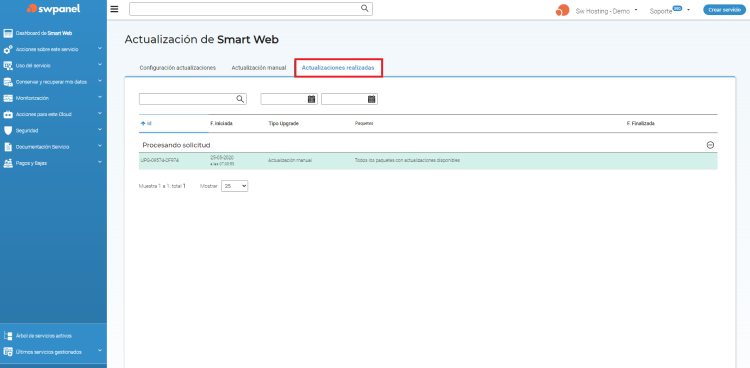This screenshot has height=368, width=750.
Task: Focus the top global search field
Action: [x=251, y=9]
